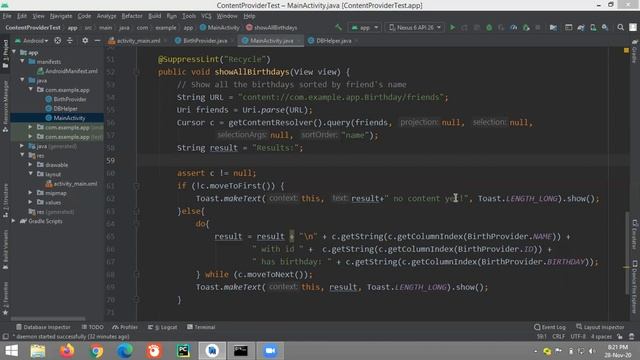
Task: Click the read-only lock icon in status bar
Action: click(x=620, y=337)
